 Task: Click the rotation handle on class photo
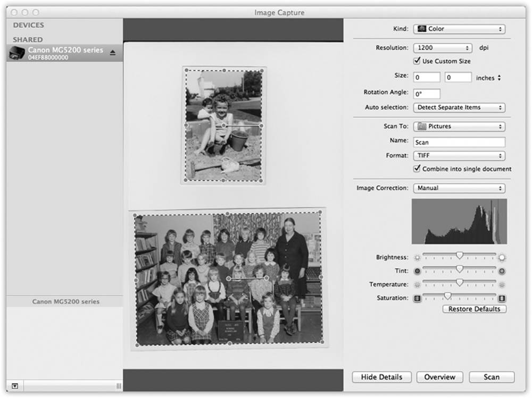click(267, 278)
